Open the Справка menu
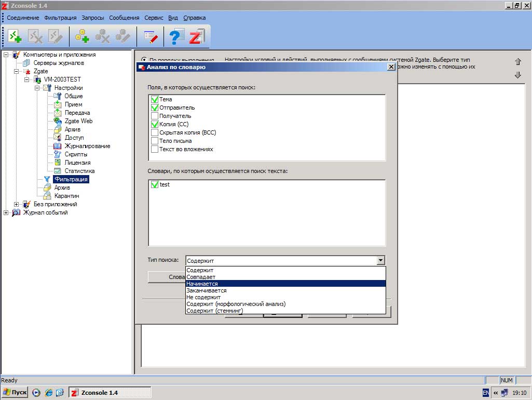This screenshot has width=532, height=400. 195,18
